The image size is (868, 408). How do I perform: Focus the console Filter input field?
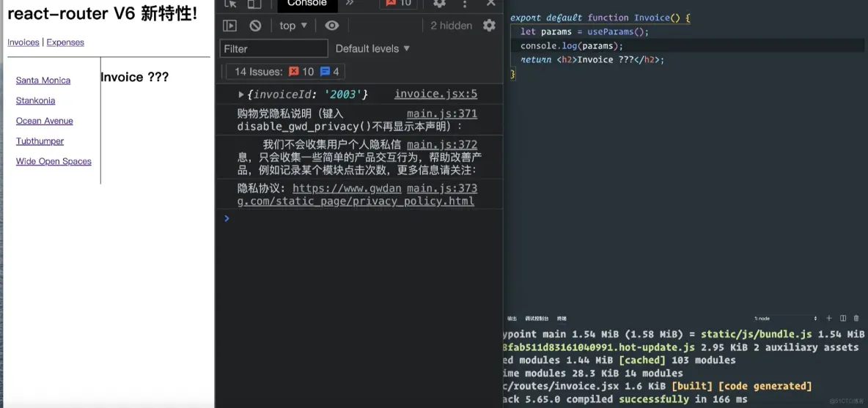tap(274, 48)
